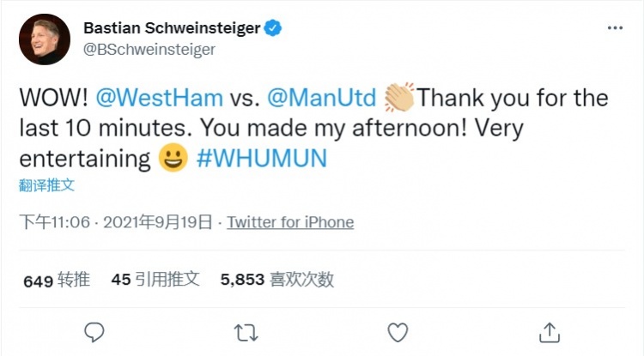Open the Bastian Schweinsteiger display name
644x356 pixels.
coord(172,28)
